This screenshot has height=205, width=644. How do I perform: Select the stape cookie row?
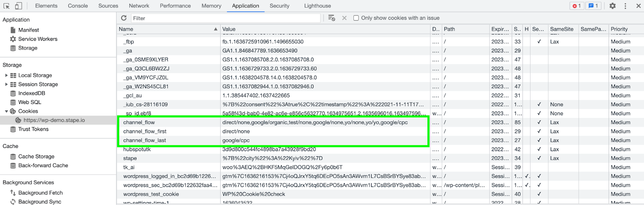coord(380,158)
